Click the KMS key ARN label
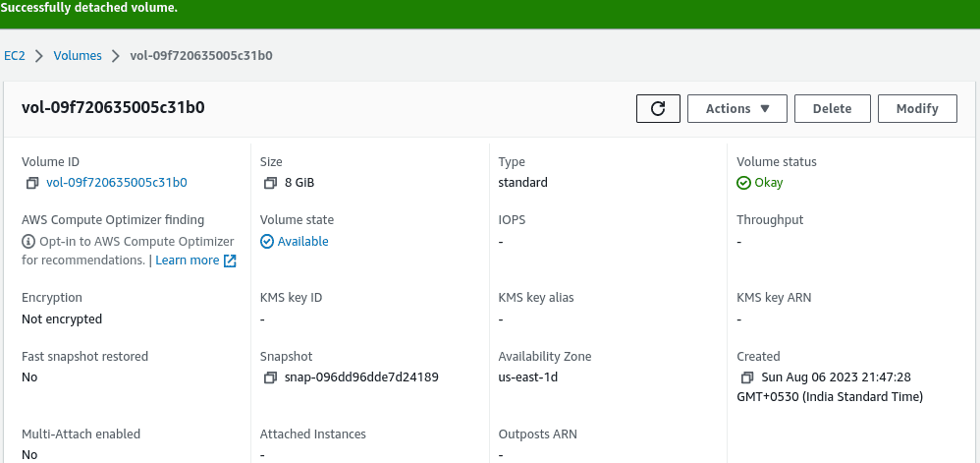The image size is (980, 463). click(775, 298)
